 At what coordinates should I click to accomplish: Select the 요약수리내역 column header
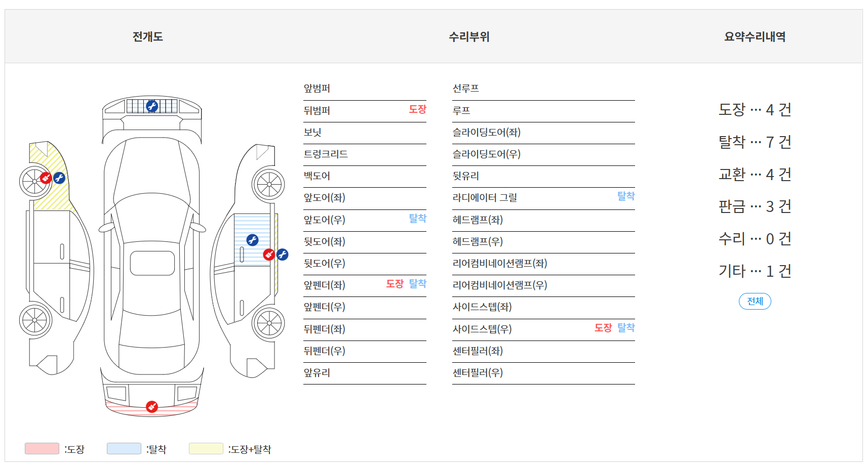(x=755, y=36)
